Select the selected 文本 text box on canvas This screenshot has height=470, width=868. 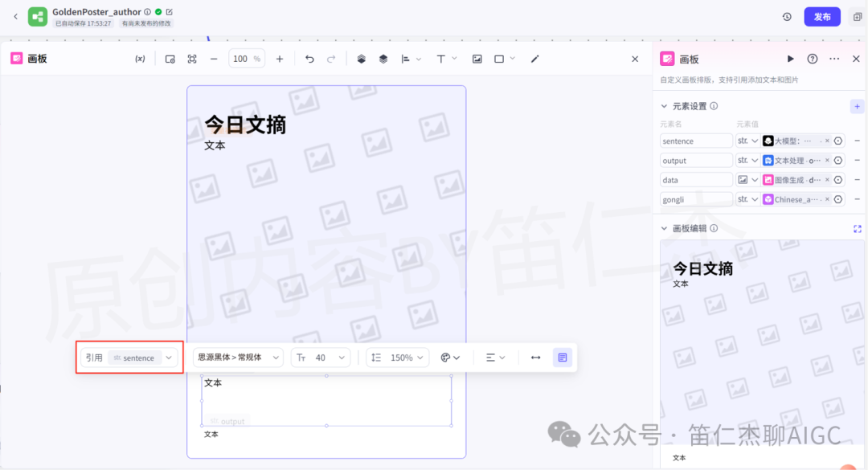326,401
